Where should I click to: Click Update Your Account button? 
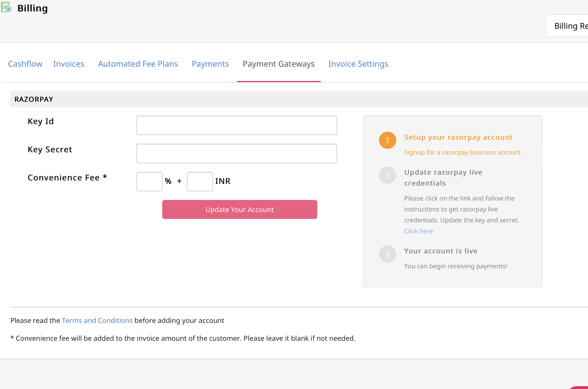pyautogui.click(x=240, y=209)
